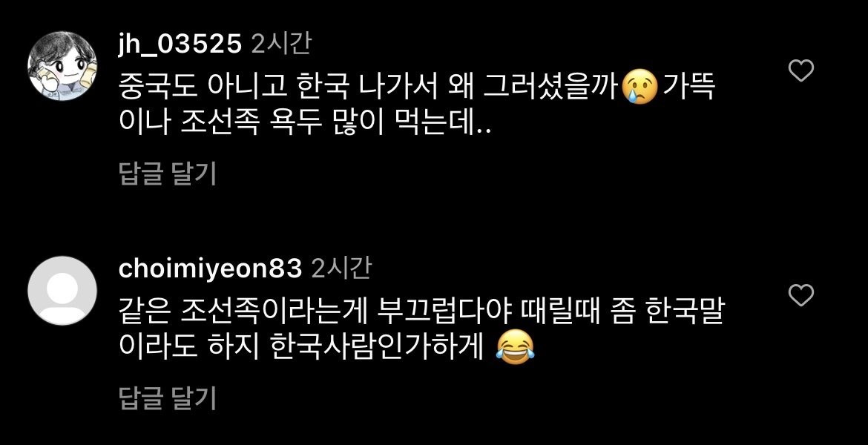Click the word 그러셨을까 in jh_03525's comment
The height and width of the screenshot is (445, 868).
[549, 88]
